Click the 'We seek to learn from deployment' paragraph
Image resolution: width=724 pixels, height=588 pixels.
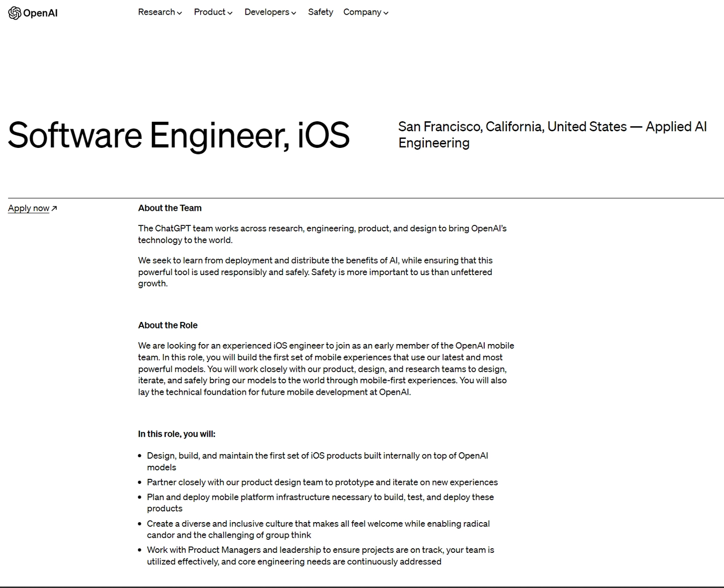click(315, 272)
